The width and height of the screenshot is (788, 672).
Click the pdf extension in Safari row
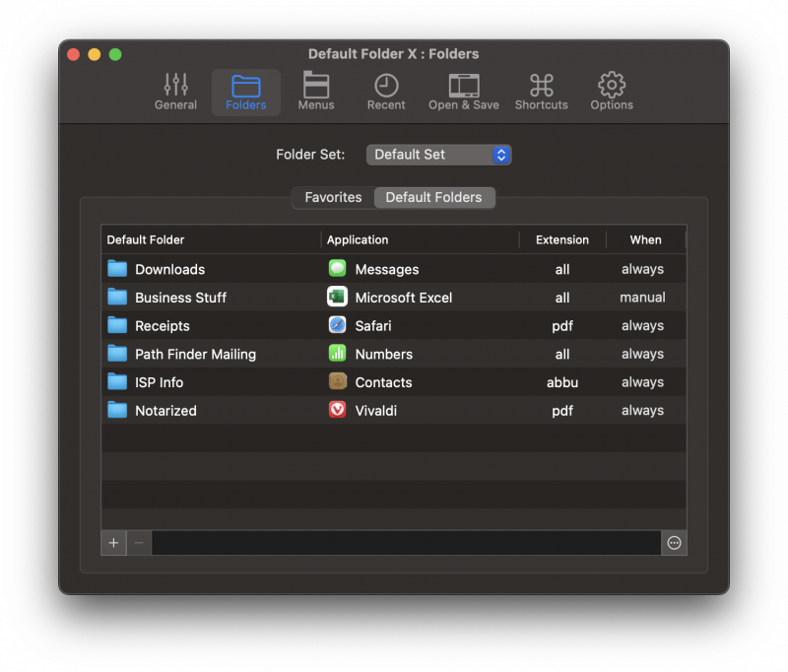562,326
